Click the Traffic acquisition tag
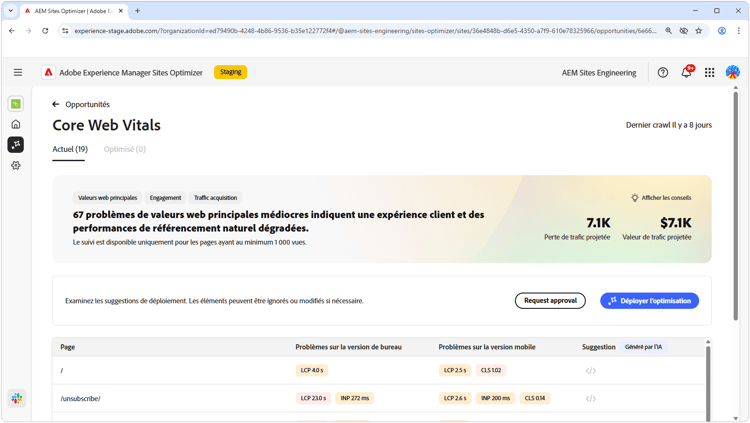This screenshot has width=750, height=423. [215, 198]
